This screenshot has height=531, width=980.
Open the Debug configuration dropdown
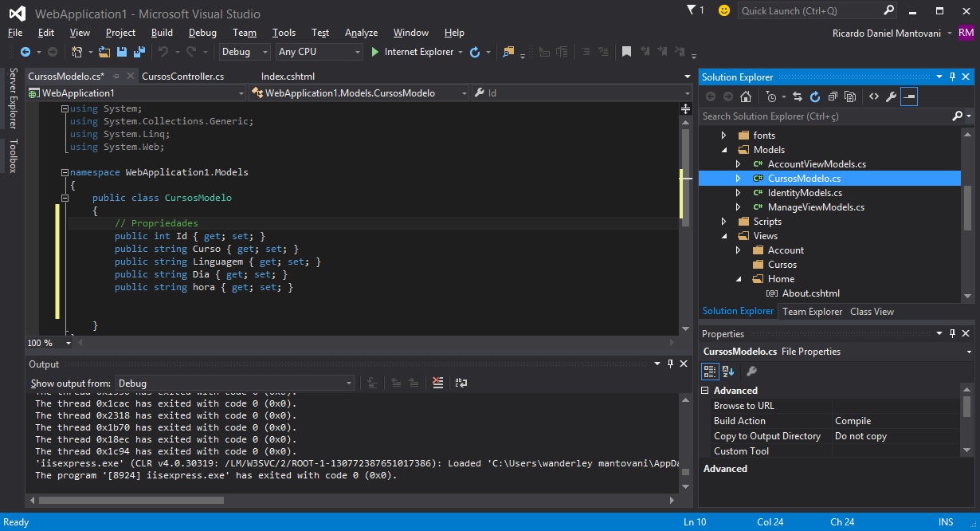point(245,52)
